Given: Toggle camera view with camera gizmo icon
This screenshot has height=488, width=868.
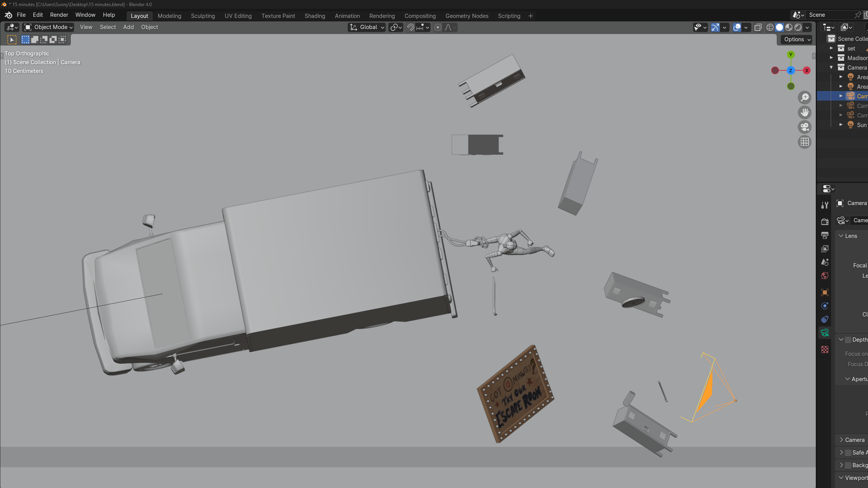Looking at the screenshot, I should pos(804,127).
